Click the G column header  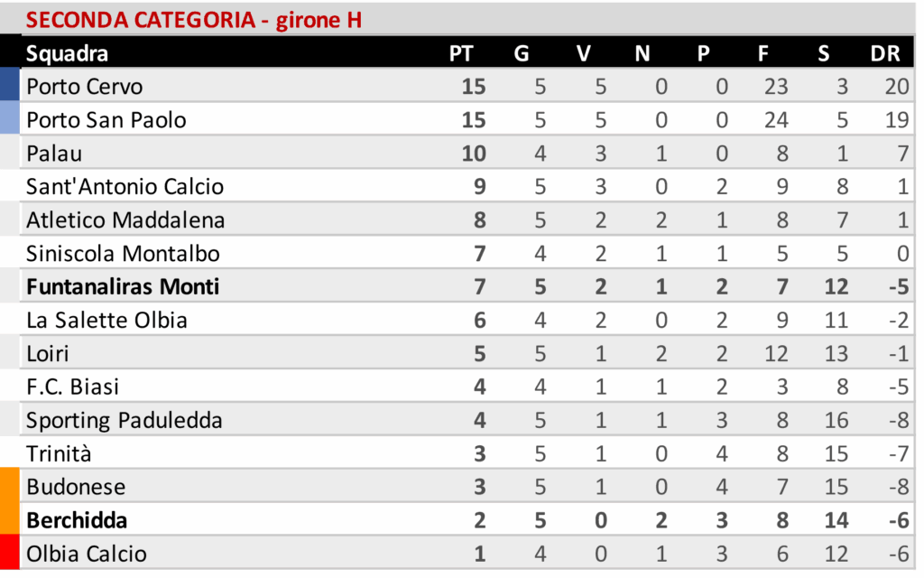pyautogui.click(x=522, y=53)
